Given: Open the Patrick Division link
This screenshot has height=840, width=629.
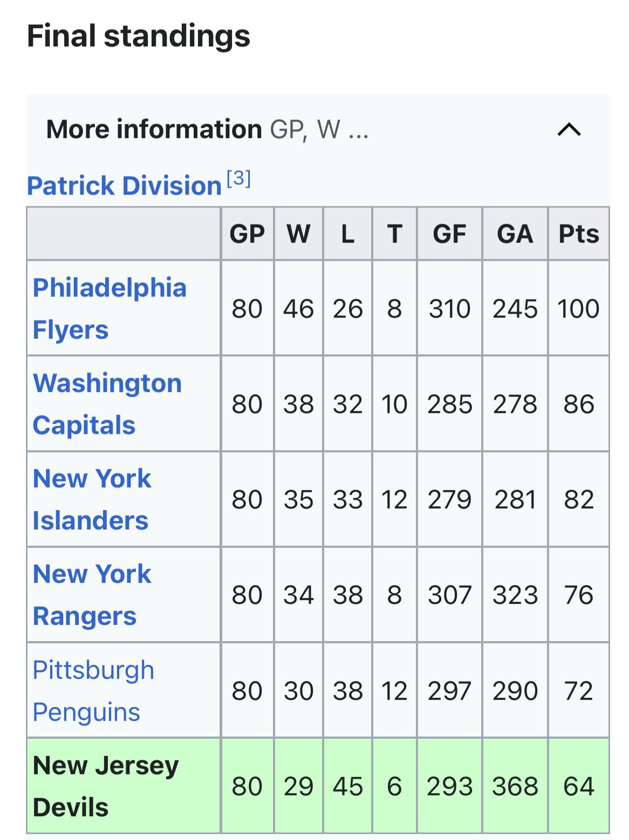Looking at the screenshot, I should [x=124, y=186].
